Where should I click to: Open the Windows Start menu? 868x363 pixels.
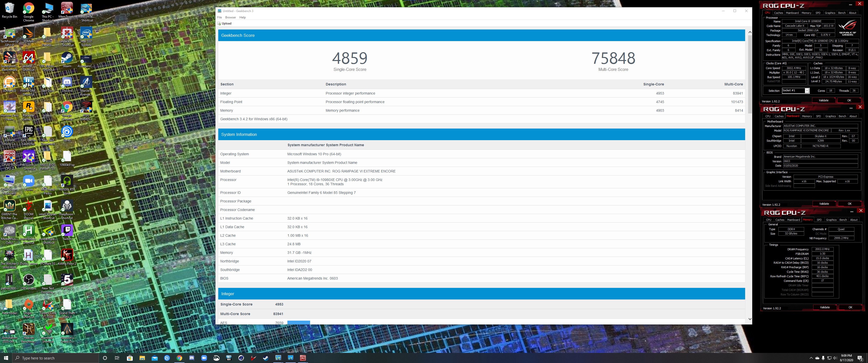click(6, 358)
